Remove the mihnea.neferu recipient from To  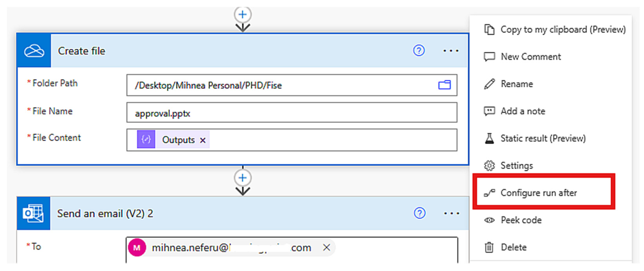click(327, 248)
